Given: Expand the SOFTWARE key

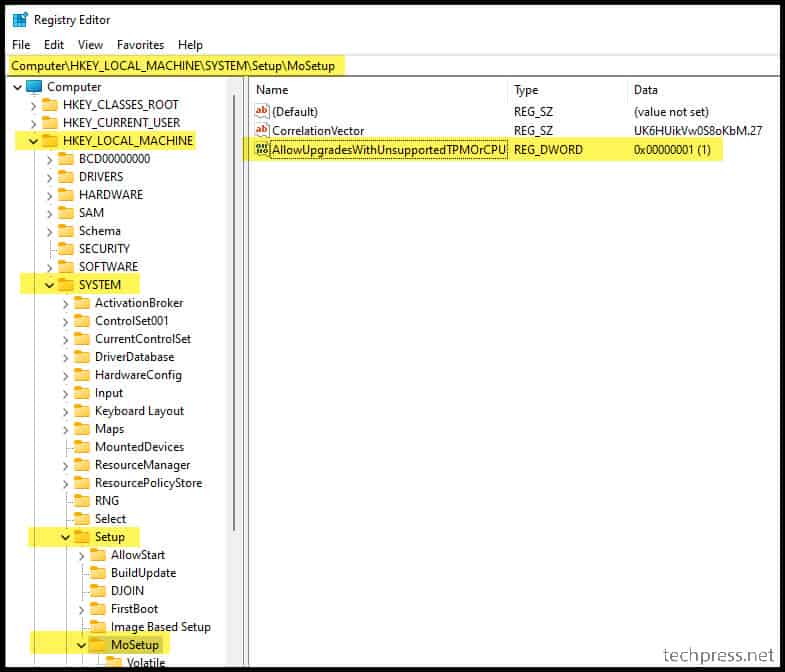Looking at the screenshot, I should 50,268.
